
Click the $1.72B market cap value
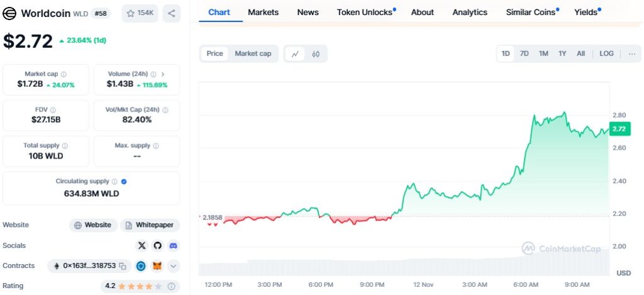tap(30, 84)
